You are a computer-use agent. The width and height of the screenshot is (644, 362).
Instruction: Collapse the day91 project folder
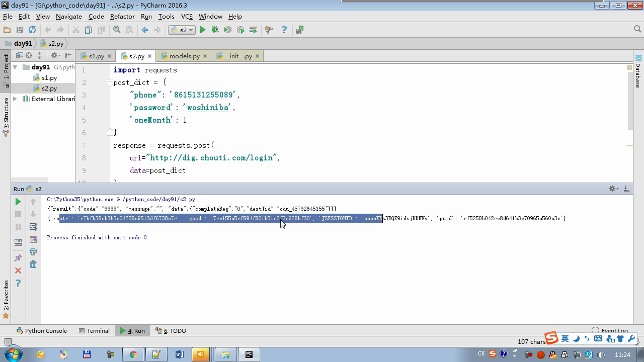pyautogui.click(x=15, y=67)
